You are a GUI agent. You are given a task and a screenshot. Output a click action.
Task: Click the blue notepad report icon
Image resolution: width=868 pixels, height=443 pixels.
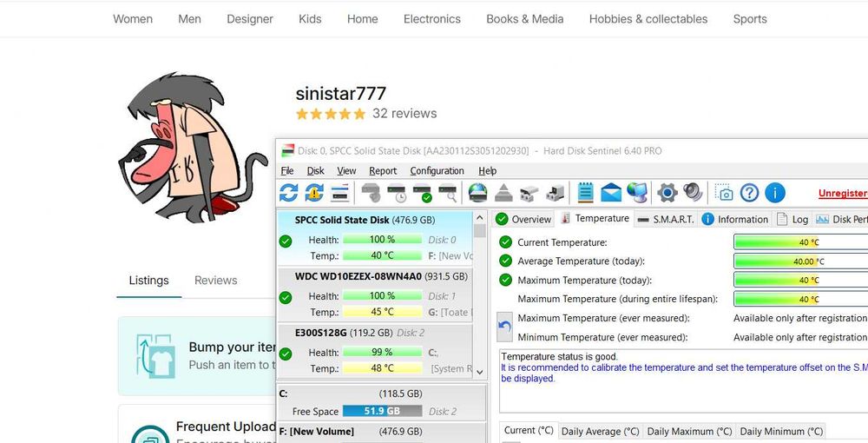[585, 193]
